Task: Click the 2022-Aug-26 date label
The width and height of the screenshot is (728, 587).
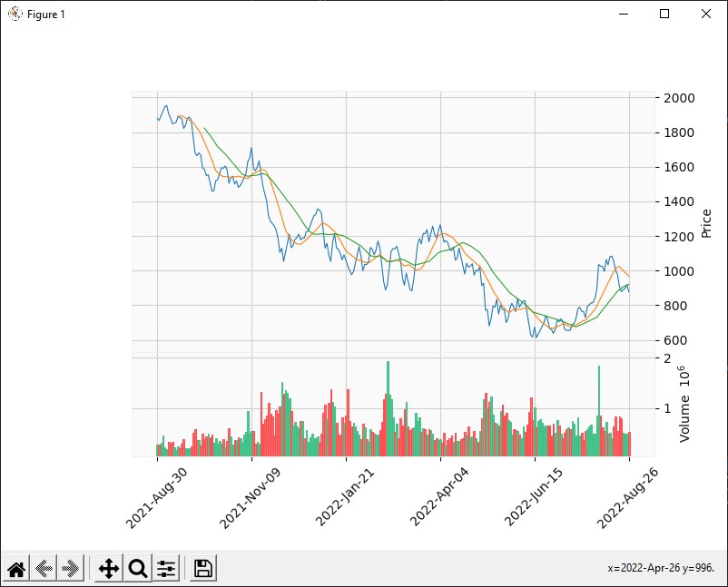Action: click(x=627, y=498)
